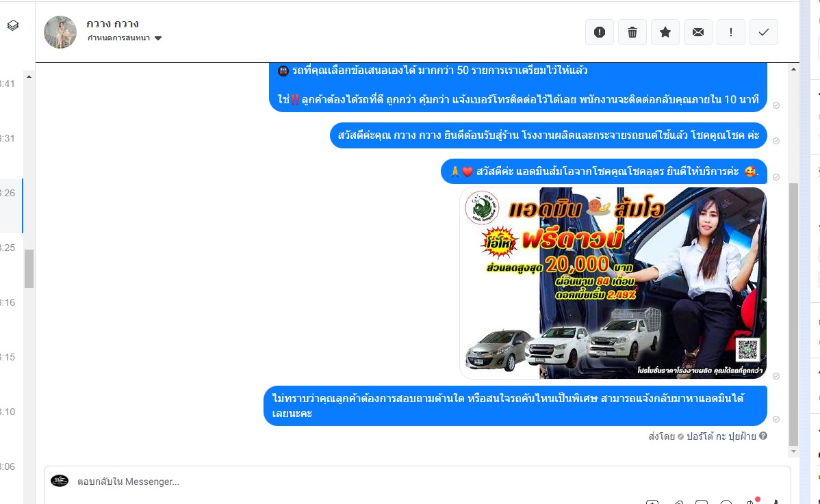Select the message bubble mentioning 50 รายการ
Screen dimensions: 820x504
coord(517,88)
